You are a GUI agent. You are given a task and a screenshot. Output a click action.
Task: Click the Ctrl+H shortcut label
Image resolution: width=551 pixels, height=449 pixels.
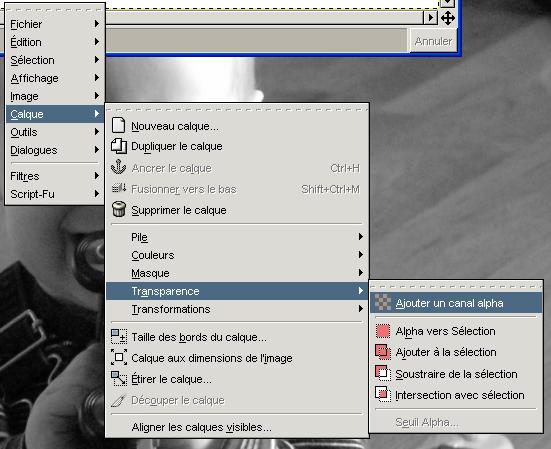click(x=345, y=168)
